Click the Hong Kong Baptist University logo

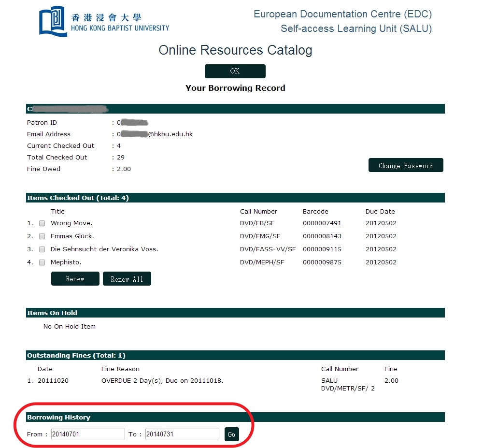pyautogui.click(x=104, y=22)
